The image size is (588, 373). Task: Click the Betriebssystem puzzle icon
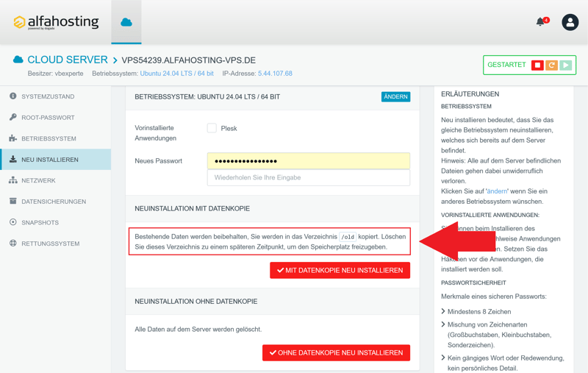(x=13, y=138)
